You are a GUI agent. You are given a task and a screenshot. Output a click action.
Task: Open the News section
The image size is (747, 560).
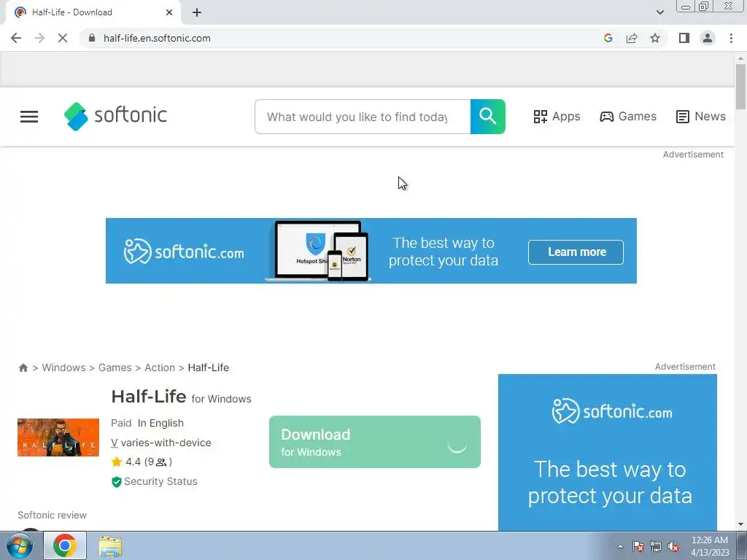(701, 117)
